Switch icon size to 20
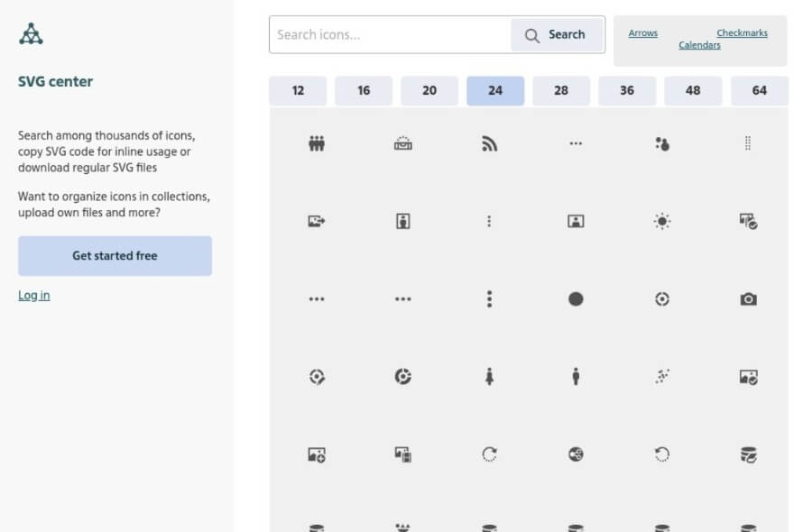The width and height of the screenshot is (812, 532). [x=429, y=90]
